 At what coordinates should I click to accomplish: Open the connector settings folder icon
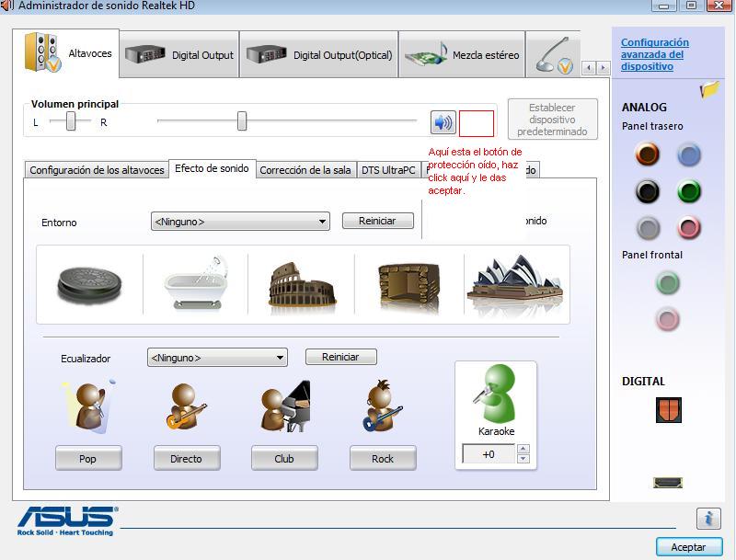pyautogui.click(x=709, y=88)
